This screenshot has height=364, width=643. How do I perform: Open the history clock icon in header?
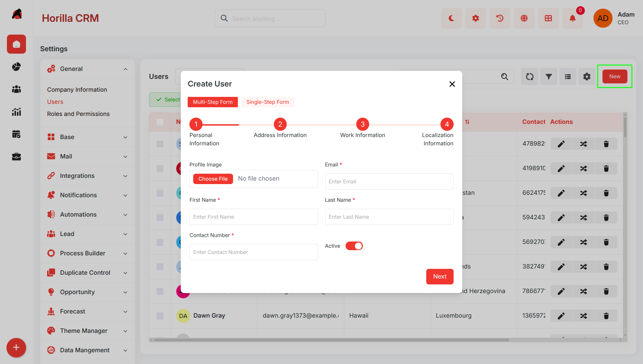pyautogui.click(x=500, y=18)
